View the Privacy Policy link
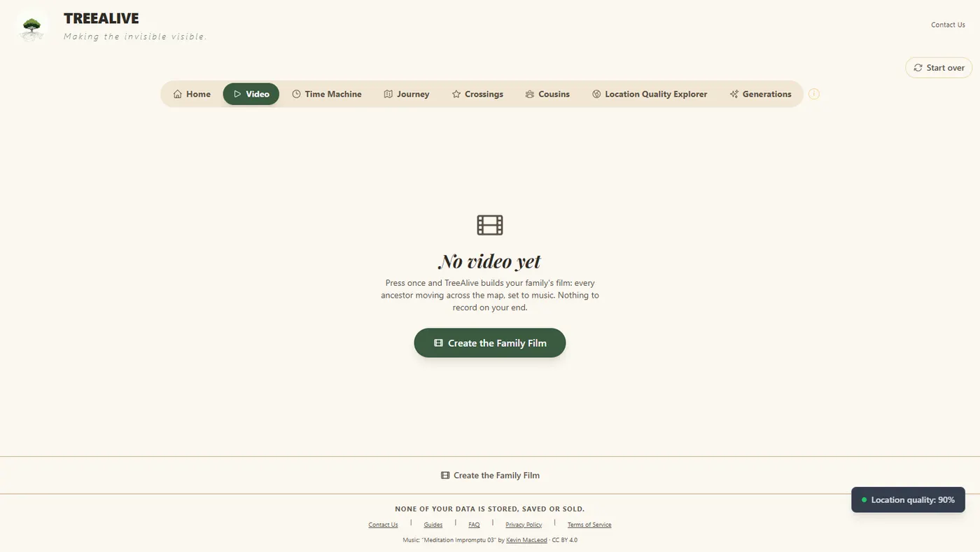This screenshot has width=980, height=552. pos(524,525)
